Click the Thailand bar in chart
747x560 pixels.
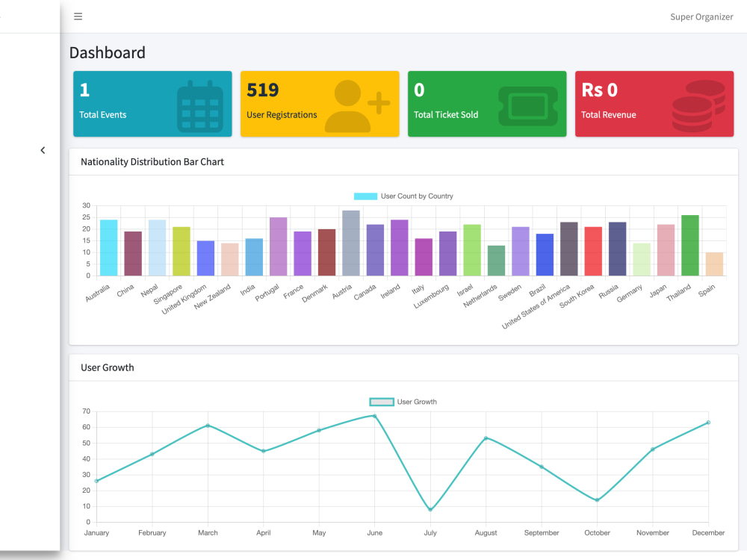pos(690,245)
